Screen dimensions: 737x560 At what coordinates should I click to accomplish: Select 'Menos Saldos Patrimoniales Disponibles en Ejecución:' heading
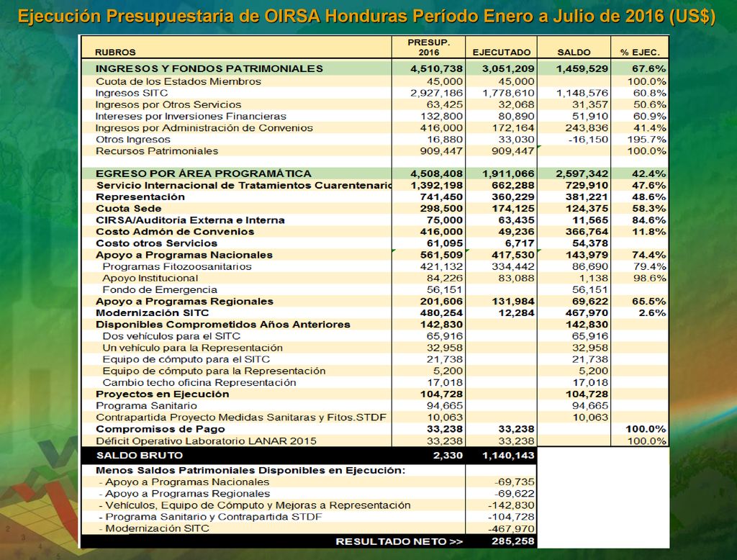pos(250,470)
